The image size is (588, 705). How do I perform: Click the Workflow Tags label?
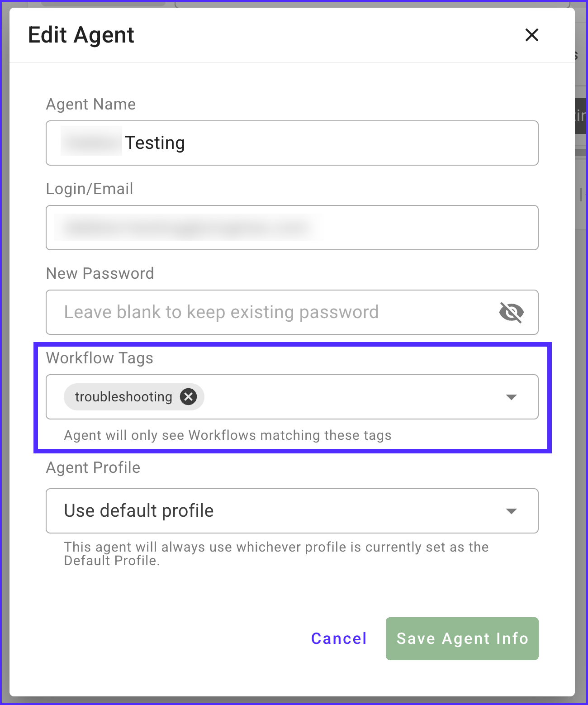100,358
